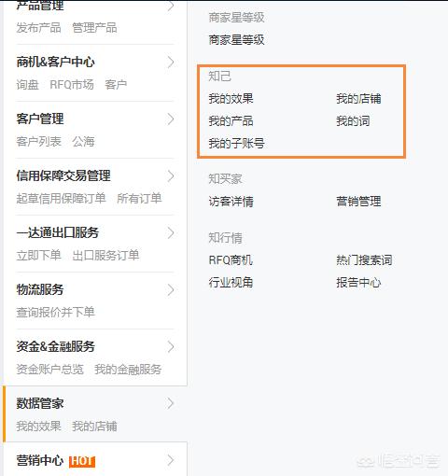Expand the 物流服务 chevron arrow
This screenshot has height=476, width=448.
pyautogui.click(x=171, y=290)
